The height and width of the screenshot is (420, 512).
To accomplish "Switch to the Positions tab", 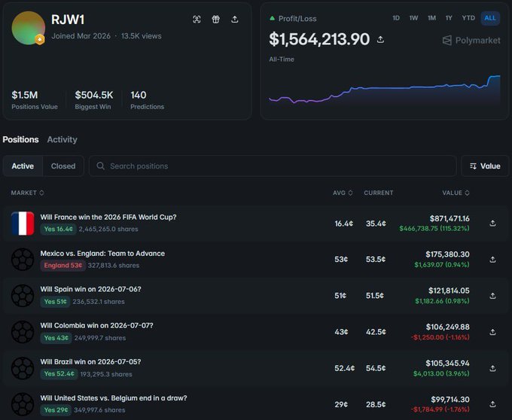I will [20, 139].
